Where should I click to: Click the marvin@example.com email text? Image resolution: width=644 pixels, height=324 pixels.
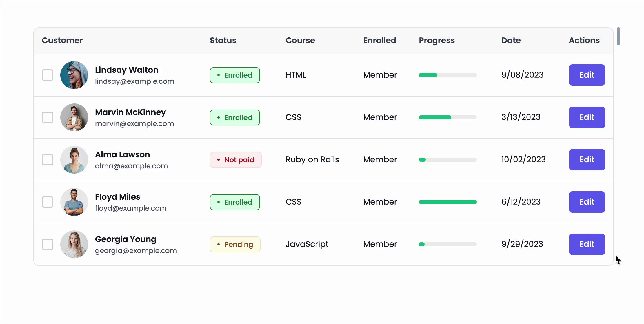pos(134,124)
